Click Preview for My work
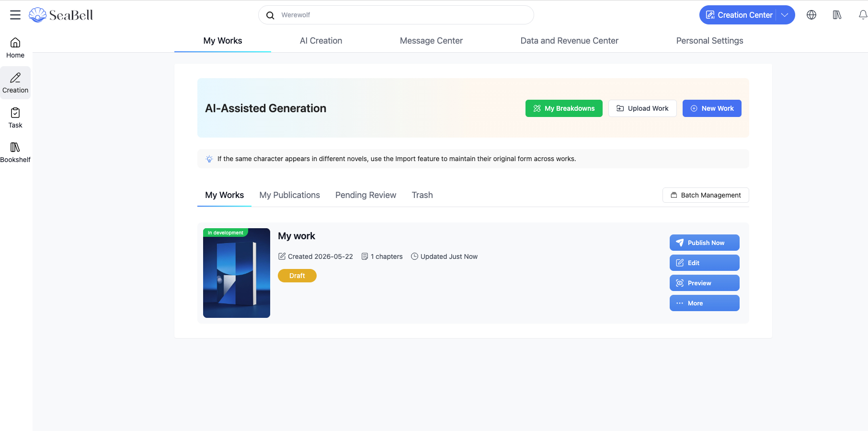The height and width of the screenshot is (431, 868). click(x=705, y=283)
